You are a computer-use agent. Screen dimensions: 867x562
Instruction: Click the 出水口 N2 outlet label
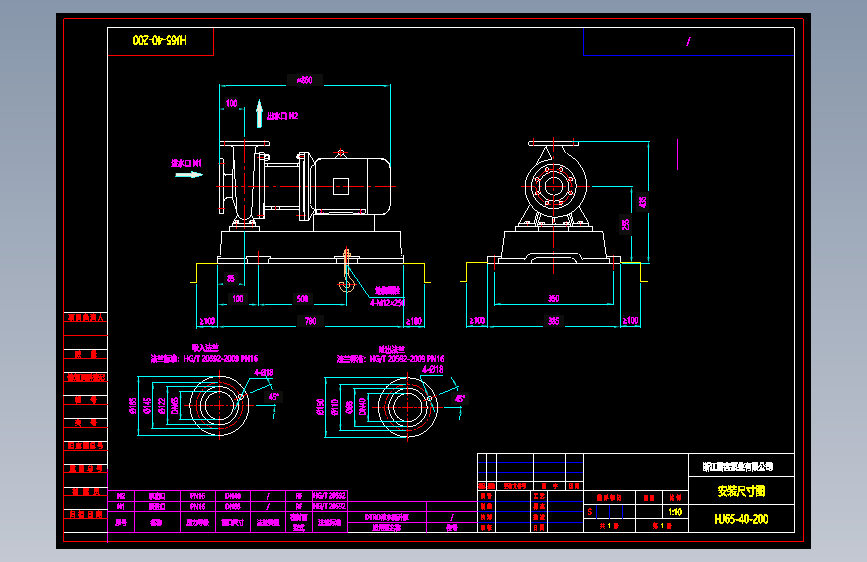tap(283, 116)
